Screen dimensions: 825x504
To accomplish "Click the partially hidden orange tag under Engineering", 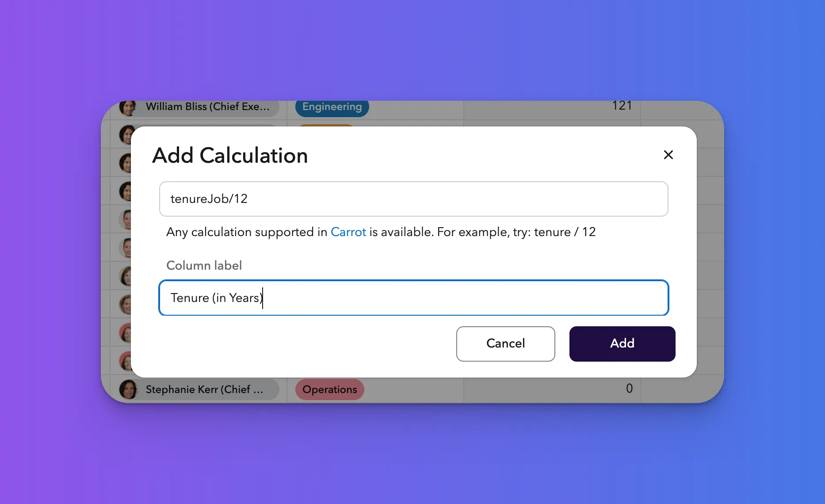I will pos(326,126).
